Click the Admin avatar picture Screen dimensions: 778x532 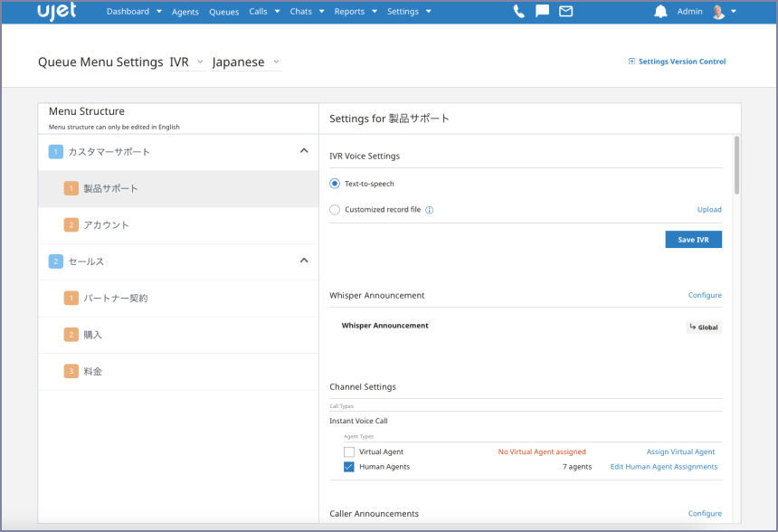(x=718, y=12)
